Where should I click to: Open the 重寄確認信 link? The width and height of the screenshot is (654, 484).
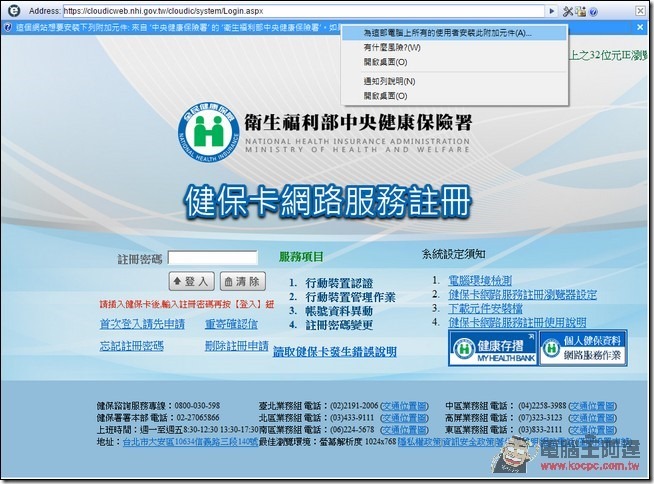coord(231,324)
